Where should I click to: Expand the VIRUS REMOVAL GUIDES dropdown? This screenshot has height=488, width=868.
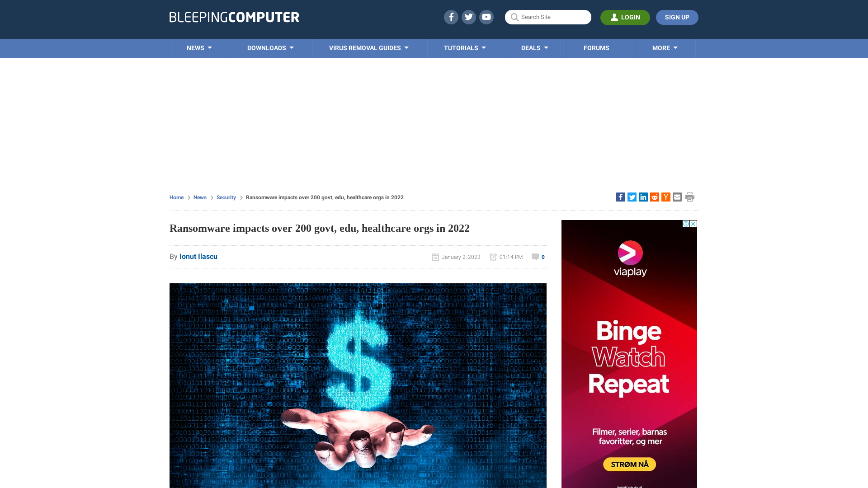coord(369,48)
